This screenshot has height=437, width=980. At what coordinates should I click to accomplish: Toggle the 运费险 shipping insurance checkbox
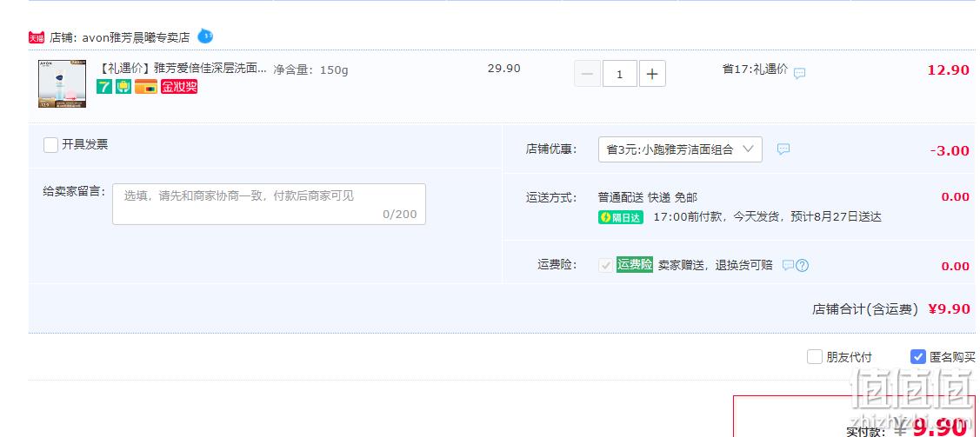tap(605, 265)
